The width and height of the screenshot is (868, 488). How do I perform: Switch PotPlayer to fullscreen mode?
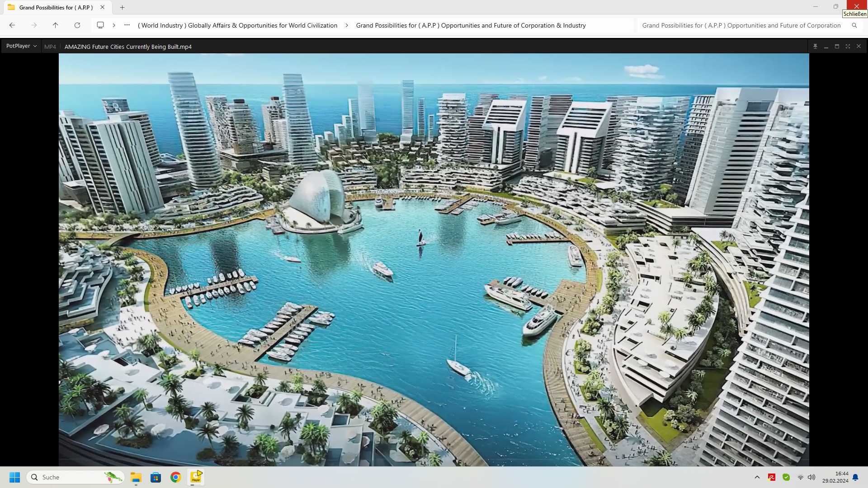point(848,47)
